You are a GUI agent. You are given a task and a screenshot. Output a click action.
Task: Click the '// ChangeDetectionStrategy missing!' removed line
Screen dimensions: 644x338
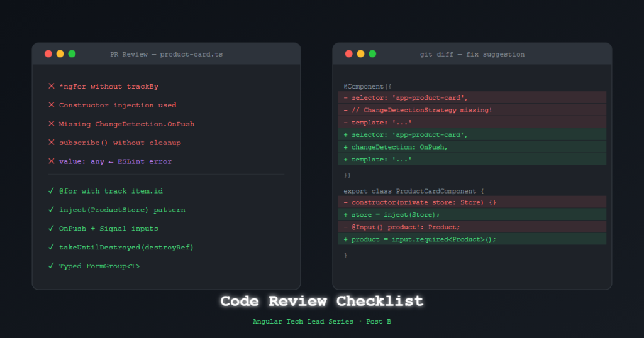(x=472, y=110)
